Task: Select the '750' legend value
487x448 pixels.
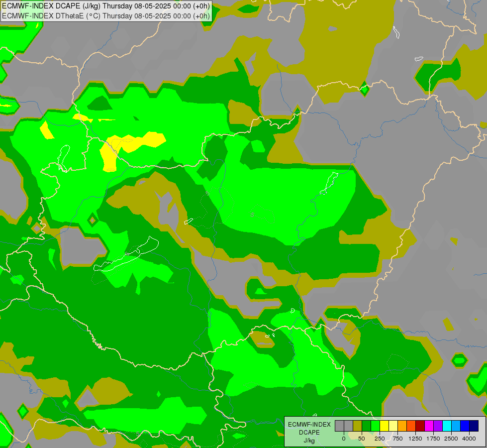Action: (397, 439)
